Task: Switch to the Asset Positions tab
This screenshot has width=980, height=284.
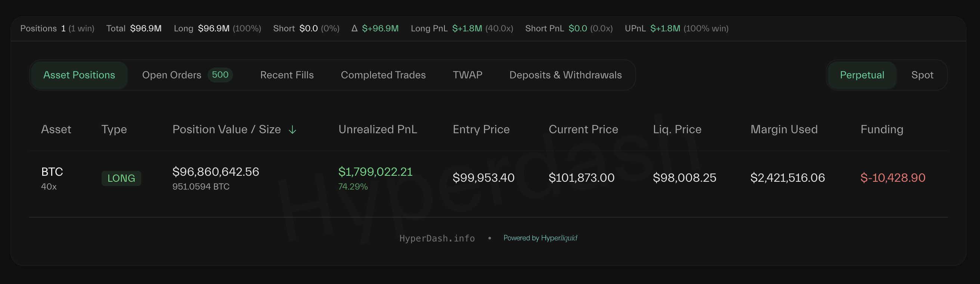Action: click(79, 75)
